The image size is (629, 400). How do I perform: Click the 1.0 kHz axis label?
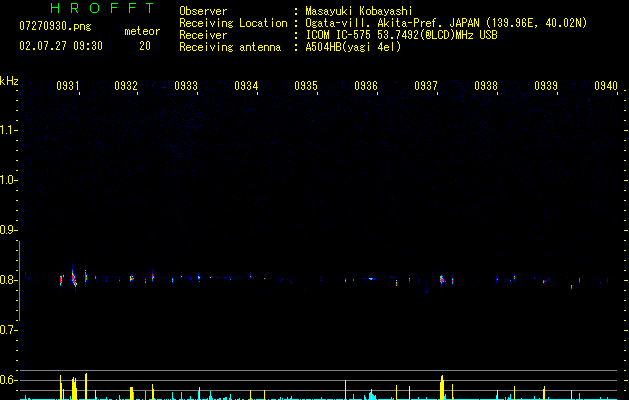(9, 180)
